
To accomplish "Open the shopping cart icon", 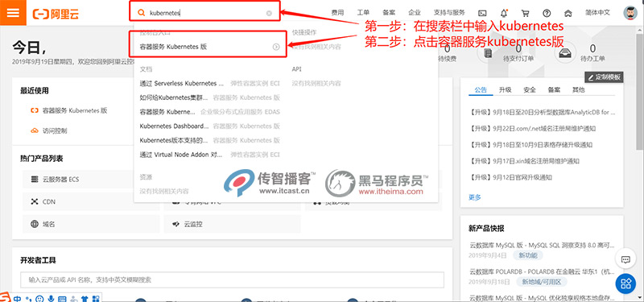I will (526, 13).
